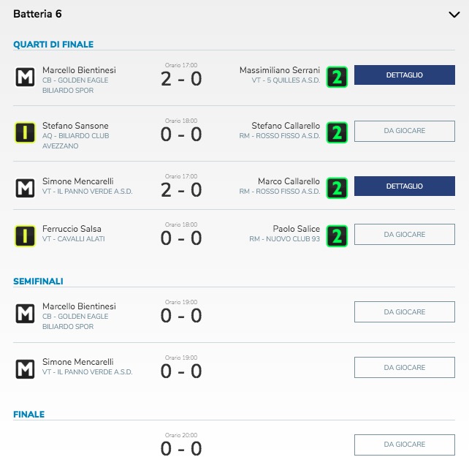Image resolution: width=469 pixels, height=476 pixels.
Task: Click the green 2 badge next to Paolo Salice
Action: 337,236
